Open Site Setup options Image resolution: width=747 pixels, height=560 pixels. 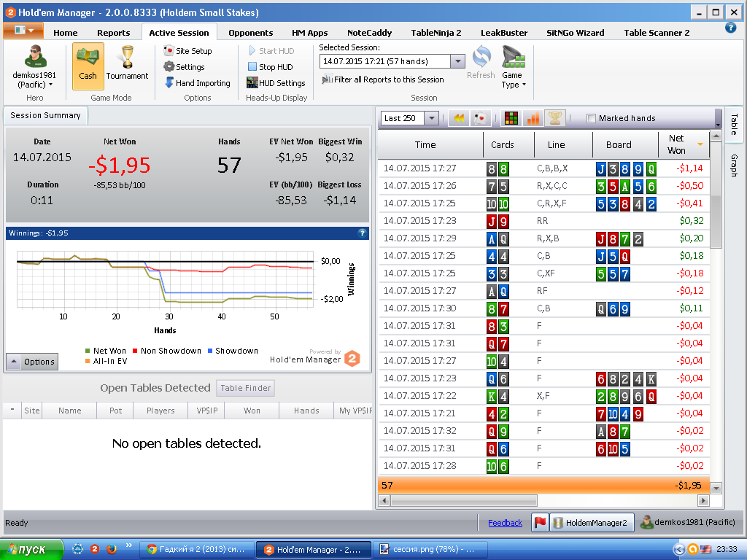(x=187, y=51)
